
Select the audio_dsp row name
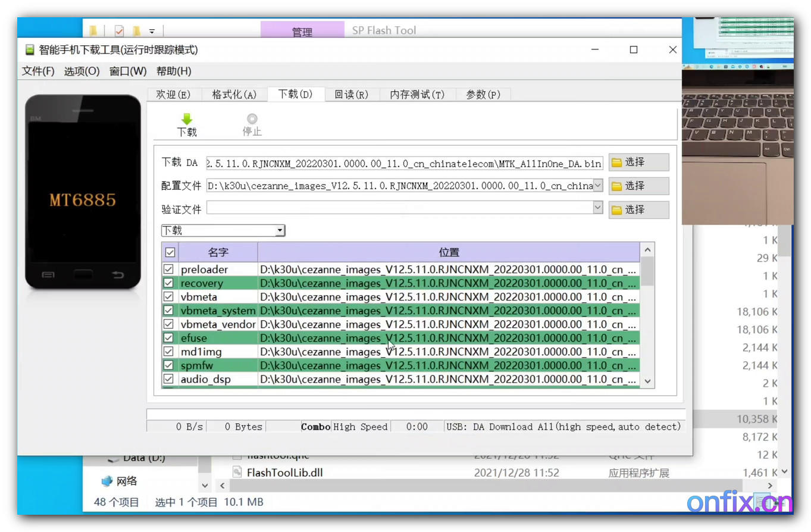click(205, 379)
